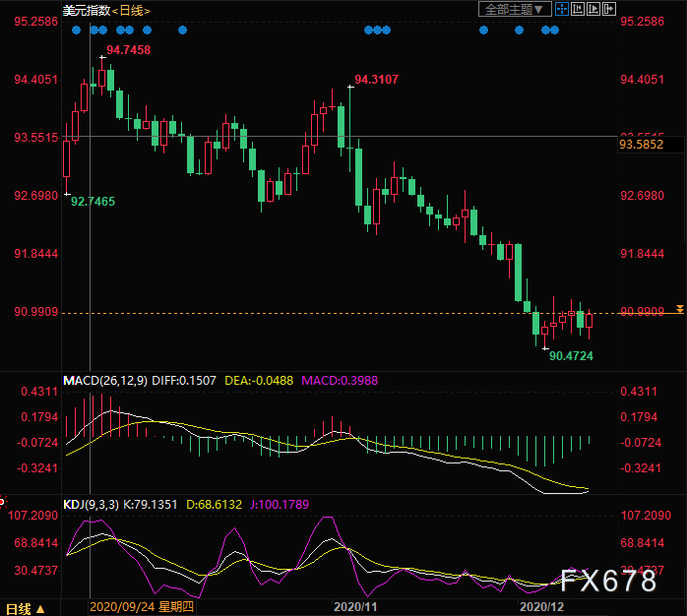The height and width of the screenshot is (616, 687).
Task: Click the K:79.1351 value
Action: [x=151, y=504]
